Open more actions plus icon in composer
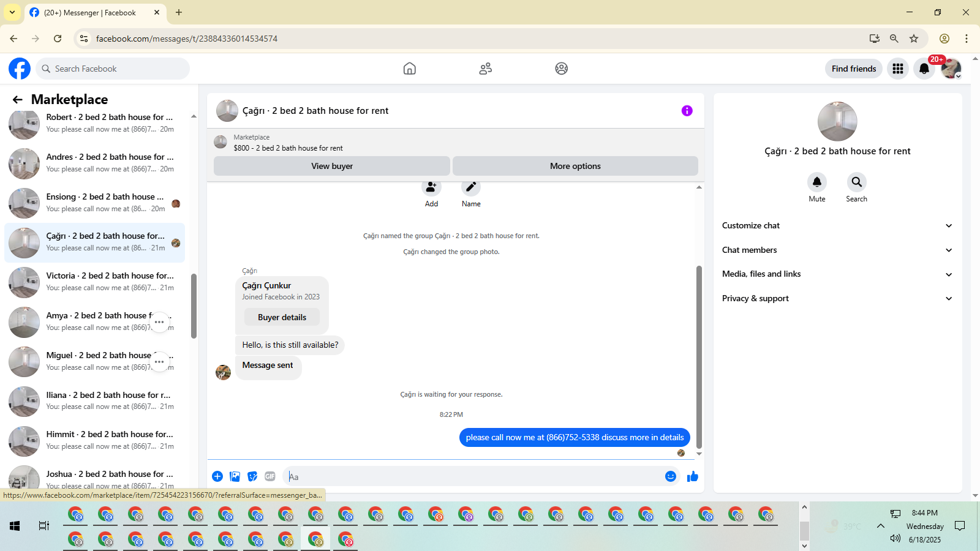Screen dimensions: 980x551 217,476
